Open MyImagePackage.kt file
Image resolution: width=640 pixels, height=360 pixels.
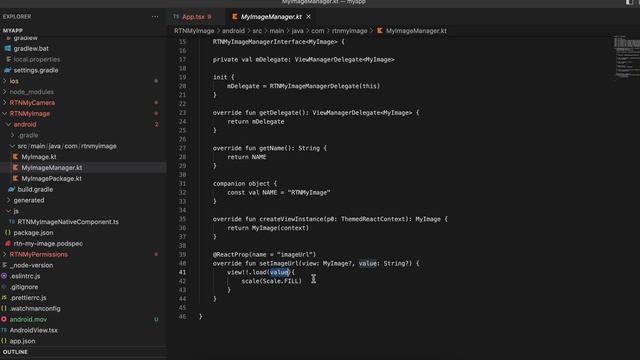[x=51, y=178]
